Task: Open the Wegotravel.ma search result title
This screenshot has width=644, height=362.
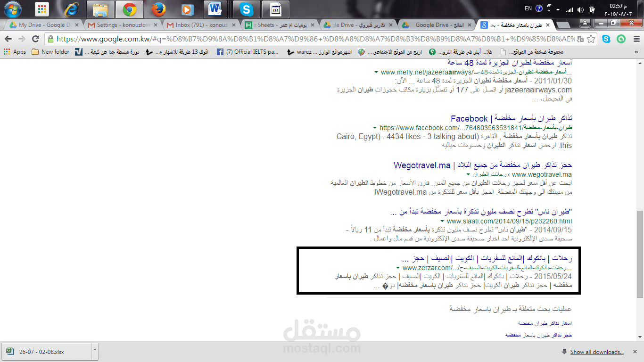Action: [483, 165]
